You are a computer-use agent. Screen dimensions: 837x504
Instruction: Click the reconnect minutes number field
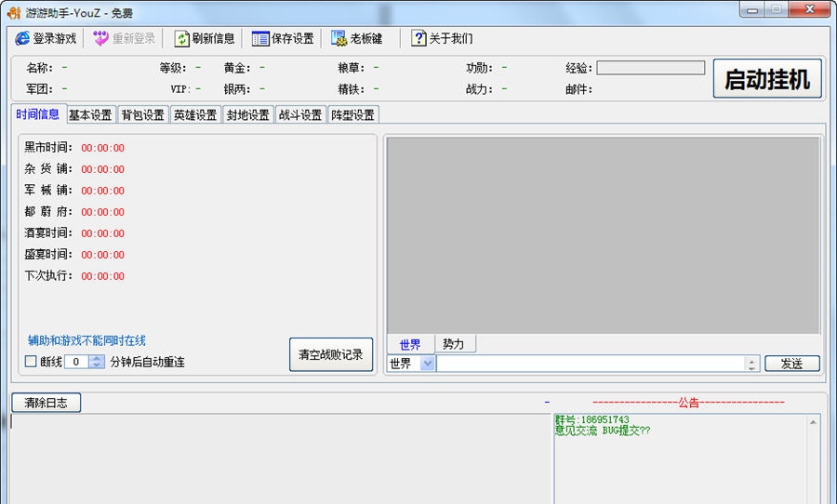(x=77, y=362)
